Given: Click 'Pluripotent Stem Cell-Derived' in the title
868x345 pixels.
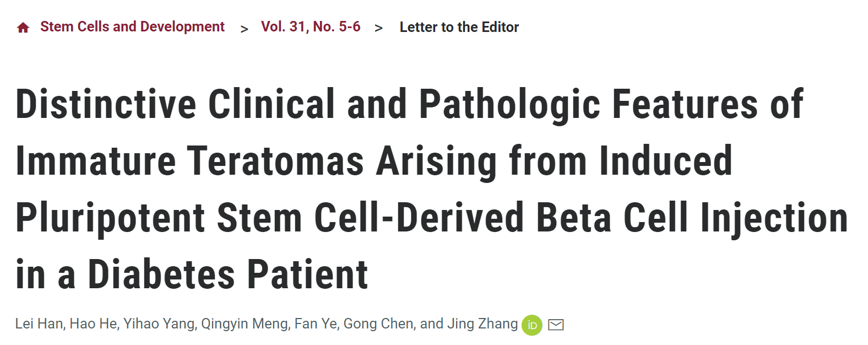Looking at the screenshot, I should (x=270, y=218).
